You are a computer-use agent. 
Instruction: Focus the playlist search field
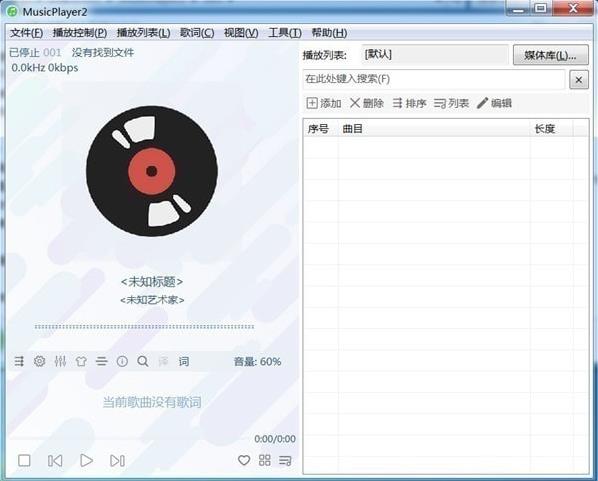[x=434, y=79]
